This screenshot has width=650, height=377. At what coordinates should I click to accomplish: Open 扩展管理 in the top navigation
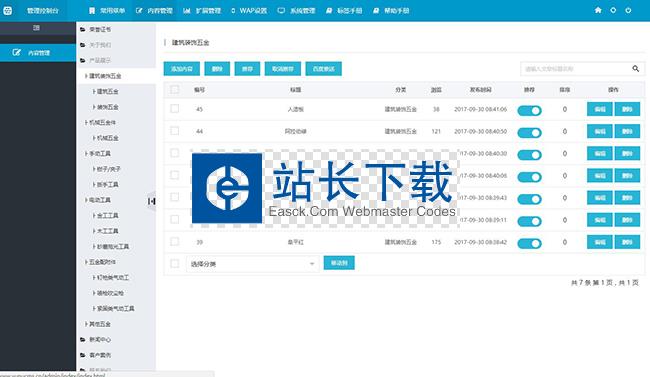pyautogui.click(x=202, y=10)
